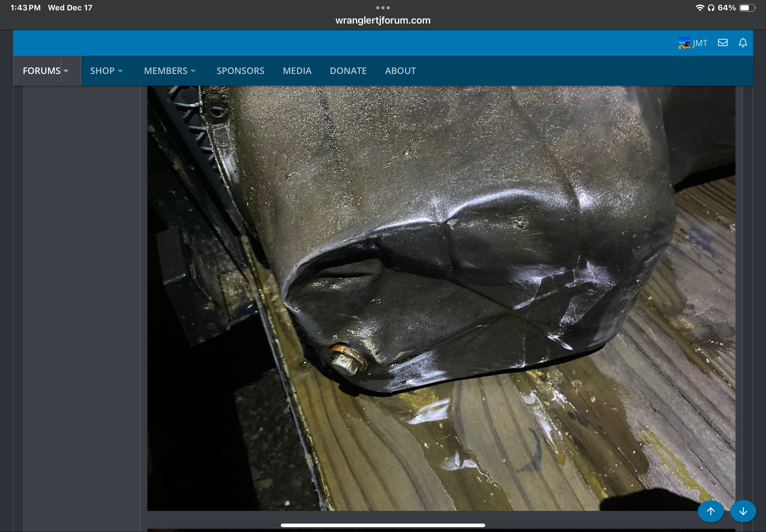Viewport: 766px width, 532px height.
Task: Tap the battery status icon
Action: [747, 8]
